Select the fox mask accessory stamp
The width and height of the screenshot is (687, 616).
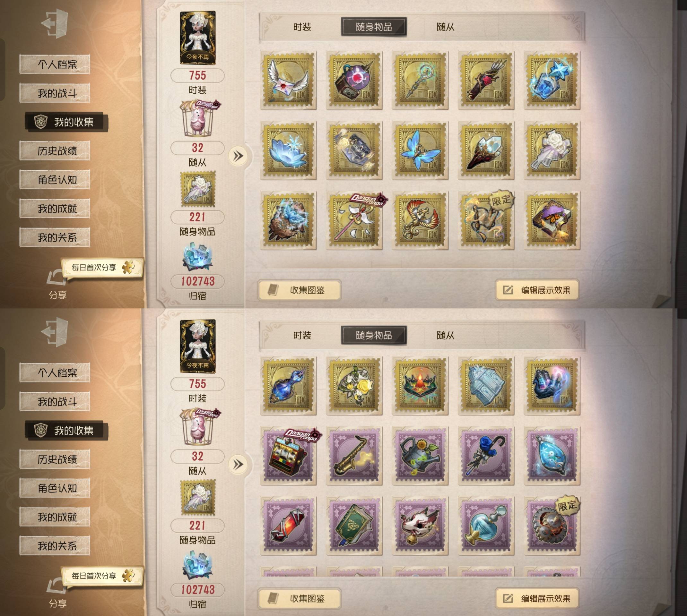coord(420,526)
